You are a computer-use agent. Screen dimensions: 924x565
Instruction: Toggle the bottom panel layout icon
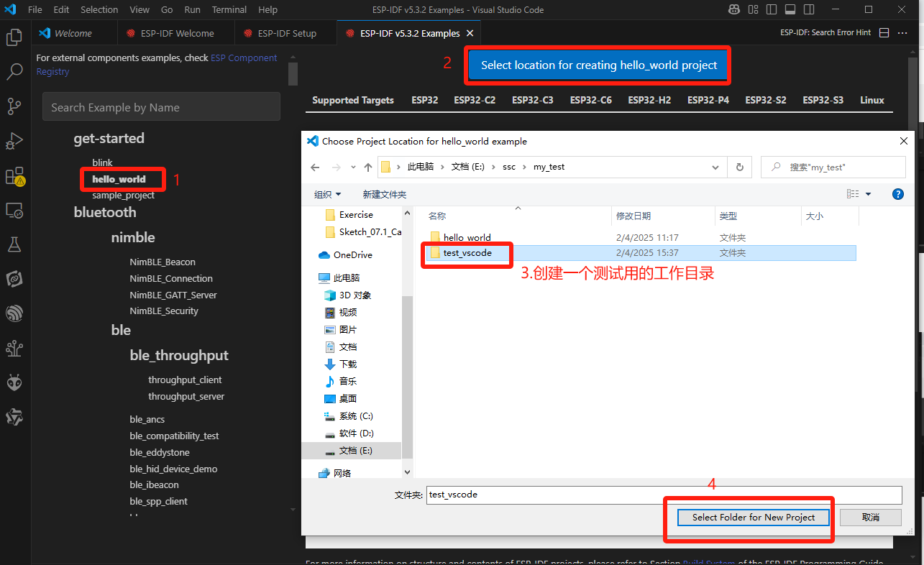click(790, 9)
